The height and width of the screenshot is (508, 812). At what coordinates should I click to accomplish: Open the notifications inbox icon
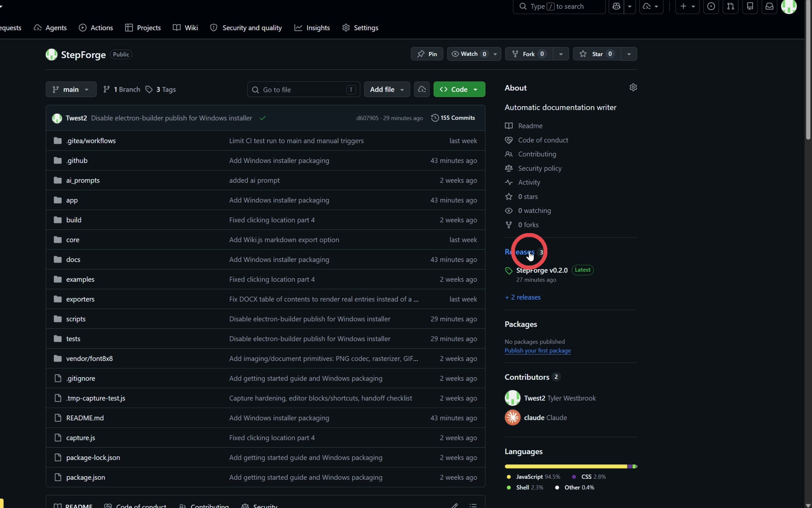(769, 6)
